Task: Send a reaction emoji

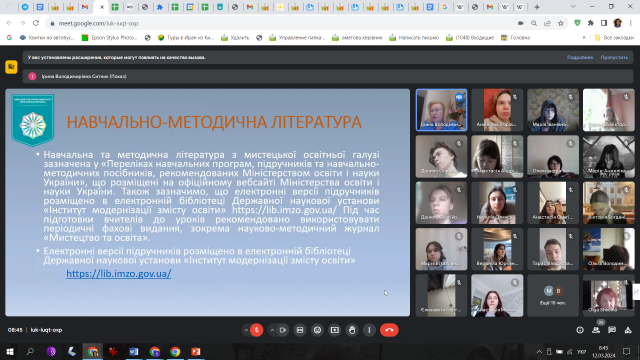Action: click(317, 330)
